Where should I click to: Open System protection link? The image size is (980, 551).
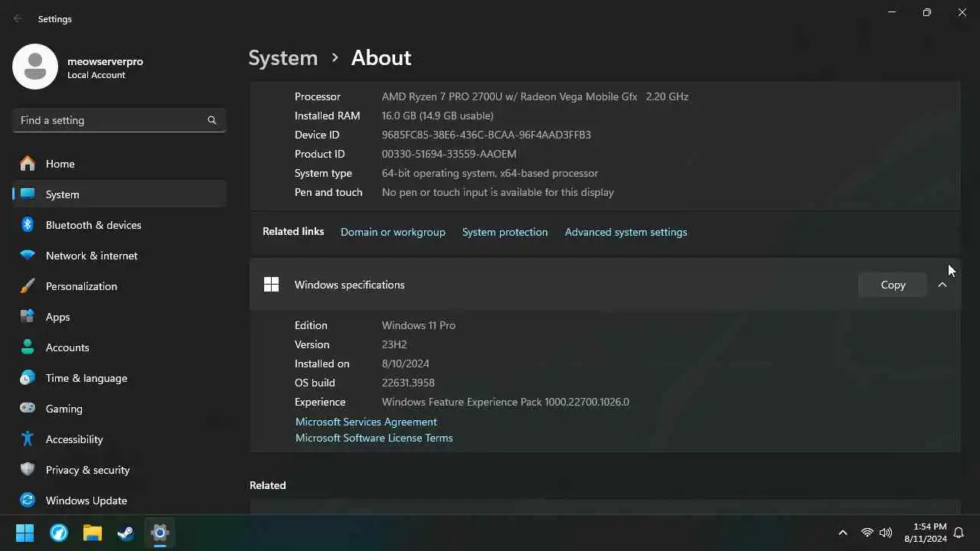505,232
